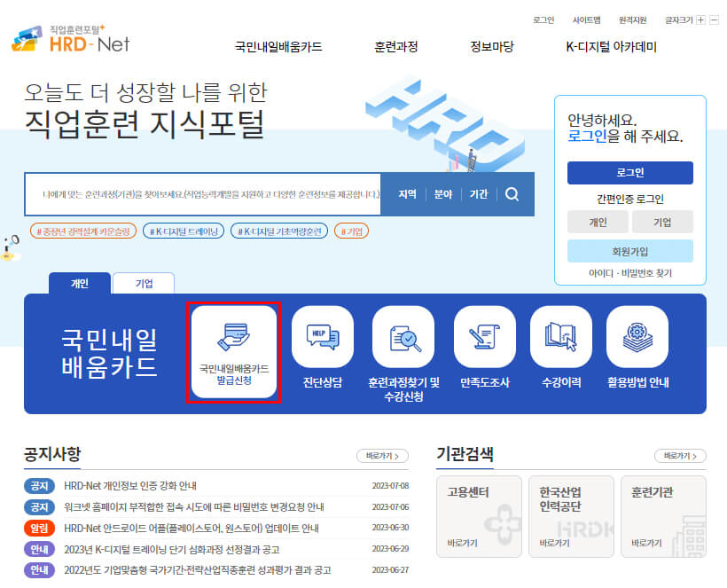This screenshot has height=588, width=727.
Task: Open notice HRD-Net 개인정보 인증 강화 안내
Action: (130, 485)
